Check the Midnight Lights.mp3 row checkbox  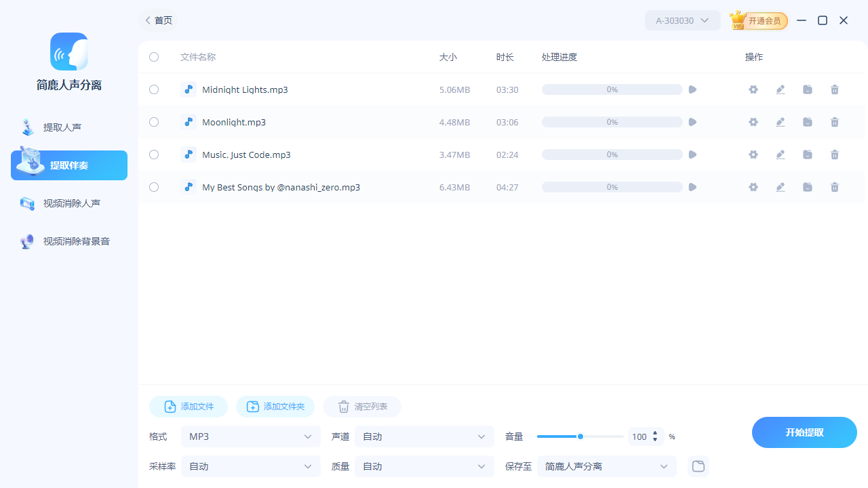pyautogui.click(x=153, y=89)
